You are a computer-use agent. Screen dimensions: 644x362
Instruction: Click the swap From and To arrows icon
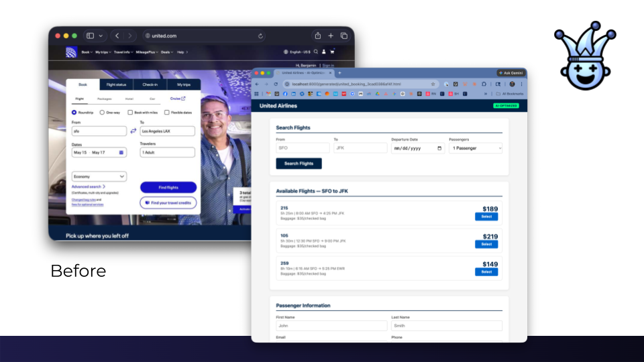[133, 131]
